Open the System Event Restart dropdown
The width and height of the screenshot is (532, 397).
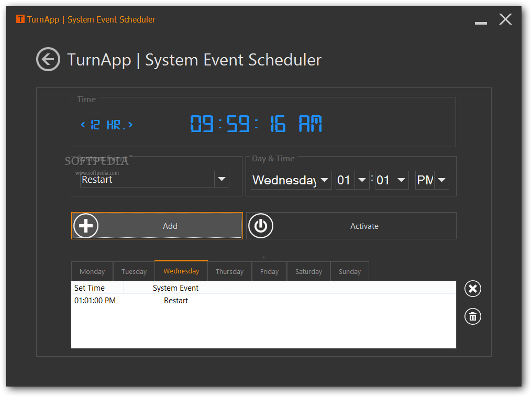click(x=221, y=179)
